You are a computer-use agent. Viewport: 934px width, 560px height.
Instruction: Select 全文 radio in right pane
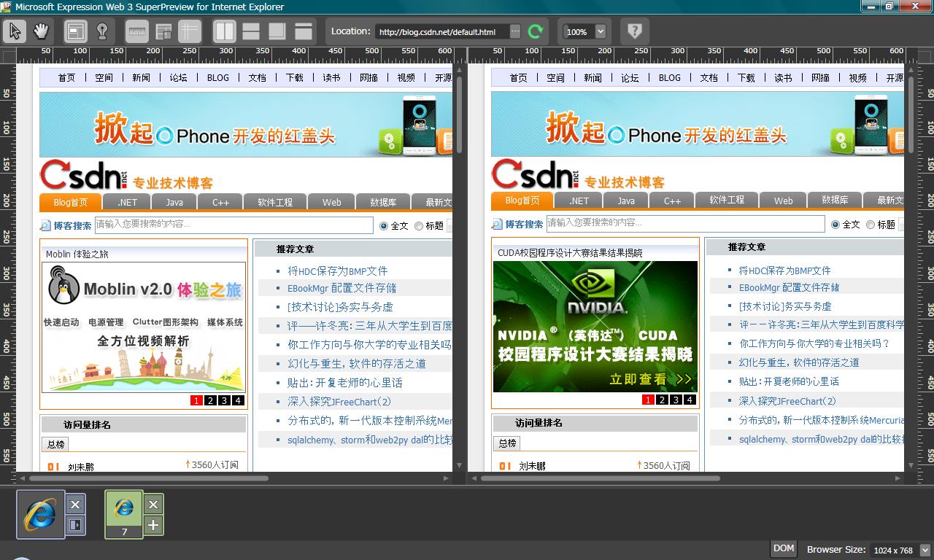click(835, 225)
